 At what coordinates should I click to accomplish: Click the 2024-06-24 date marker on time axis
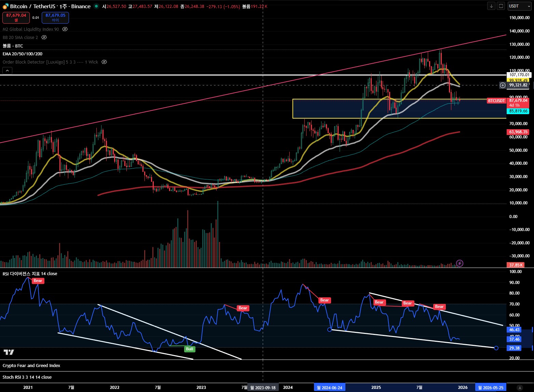330,388
